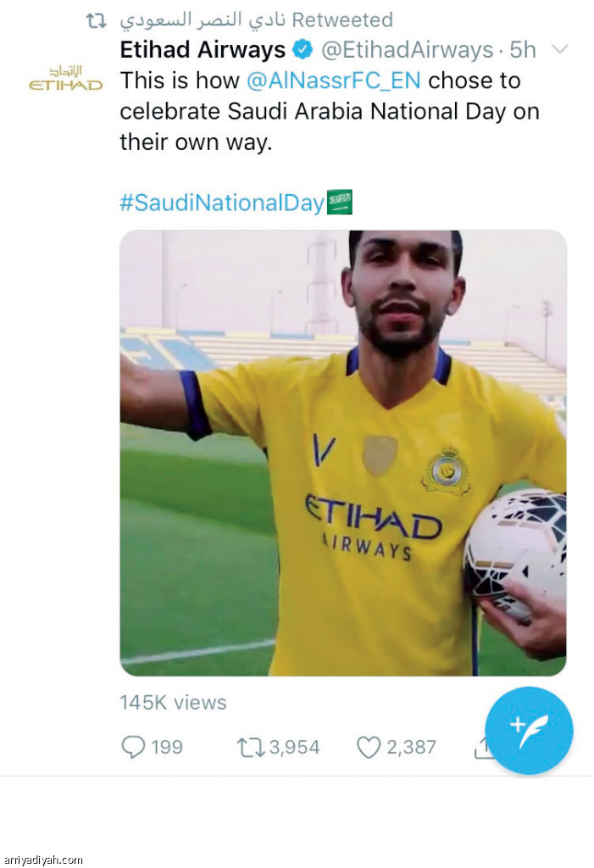
Task: Click the blue verified badge
Action: pyautogui.click(x=303, y=50)
